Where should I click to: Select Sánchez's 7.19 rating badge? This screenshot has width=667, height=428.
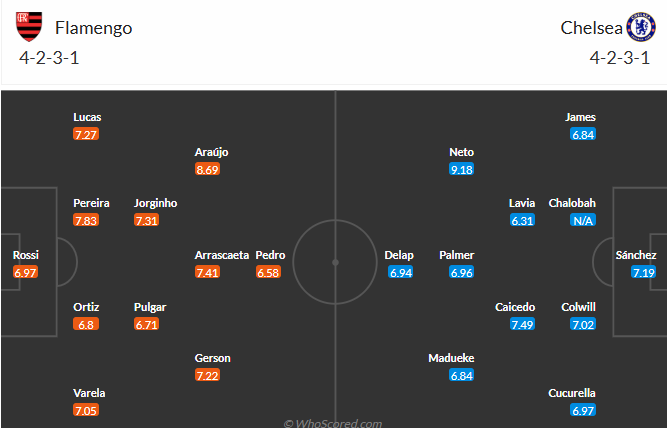[x=644, y=272]
